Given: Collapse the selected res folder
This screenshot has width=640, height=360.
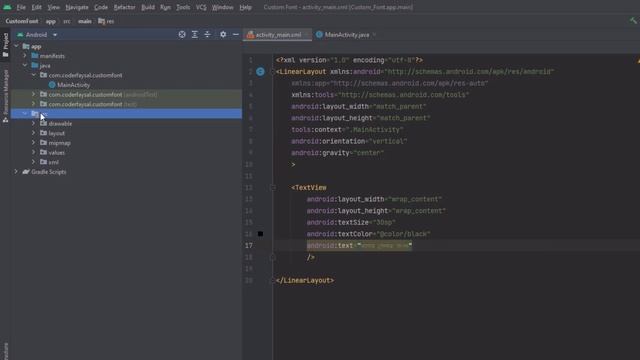Looking at the screenshot, I should pos(25,113).
